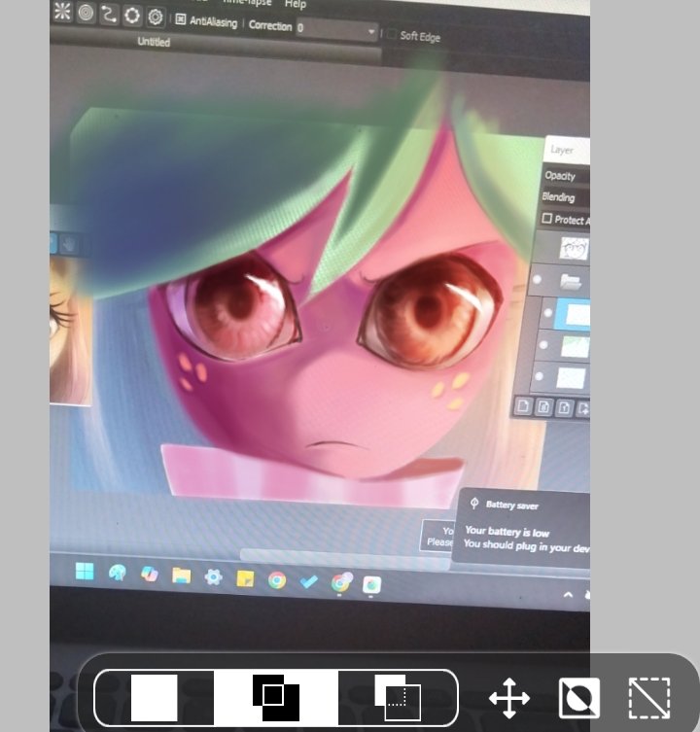Create a new layer with blank page icon
The image size is (700, 732).
(523, 406)
